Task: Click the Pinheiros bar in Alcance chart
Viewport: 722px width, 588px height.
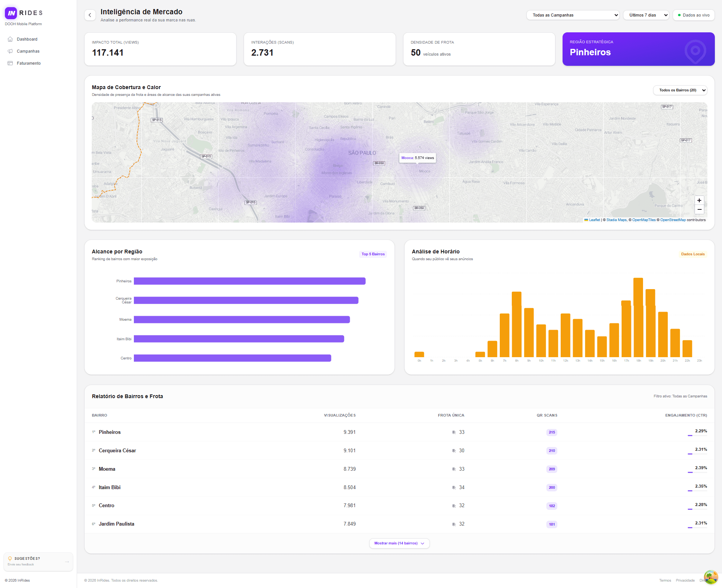Action: [x=250, y=281]
